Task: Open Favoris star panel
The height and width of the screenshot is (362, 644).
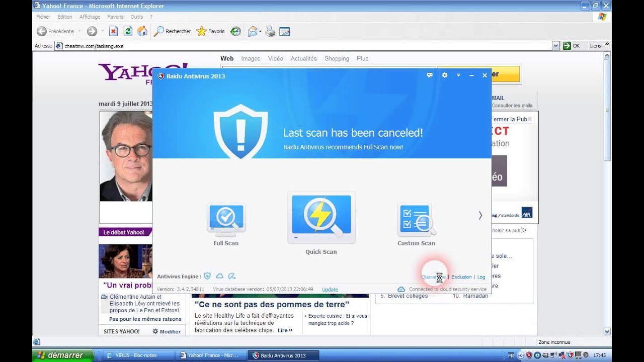Action: [211, 31]
